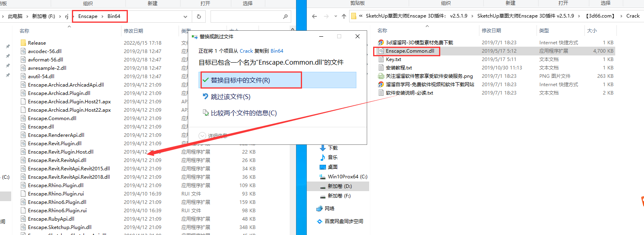This screenshot has width=644, height=235.
Task: Click the « overflow chevron in right address bar
Action: 361,16
